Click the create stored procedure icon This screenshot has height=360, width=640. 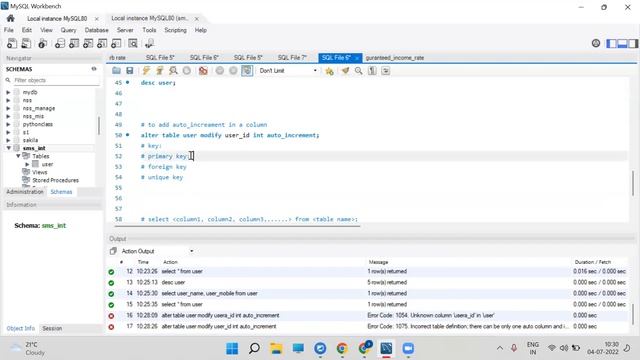pos(102,43)
